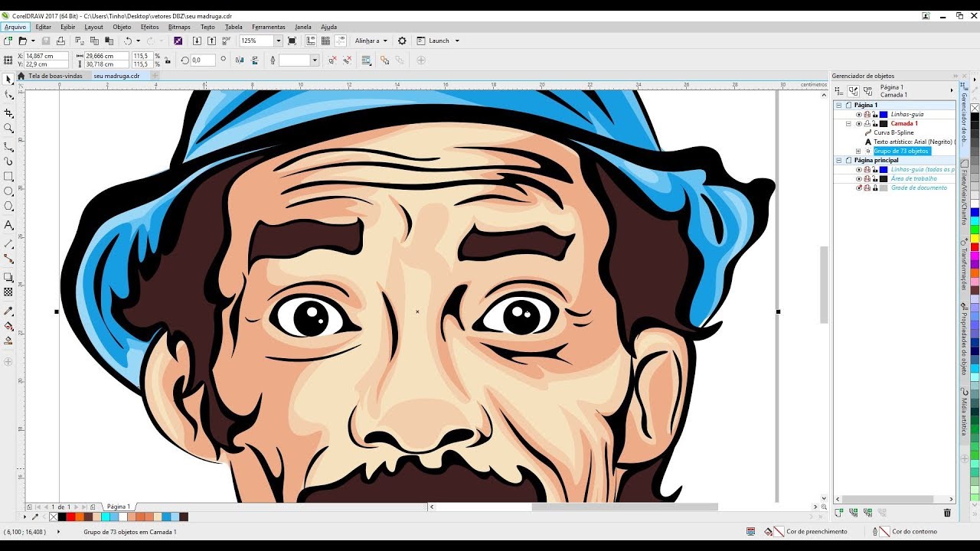980x551 pixels.
Task: Select the Parallel Dimension tool
Action: (8, 243)
